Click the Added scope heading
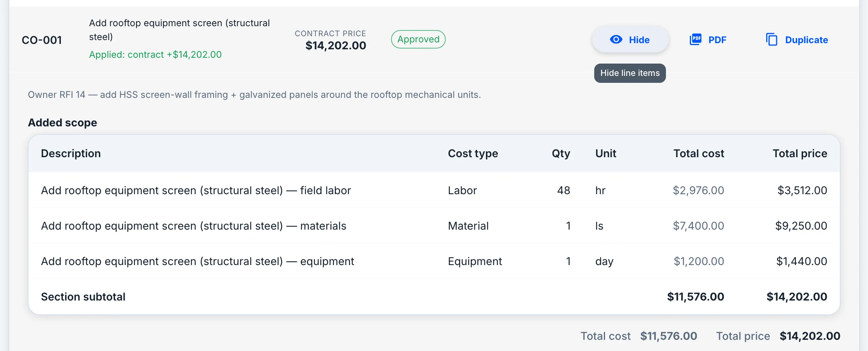868x351 pixels. click(x=62, y=123)
